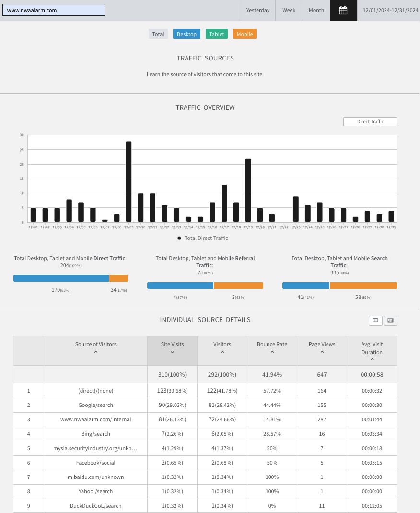Sort Site Visits column descending arrow

click(x=172, y=352)
